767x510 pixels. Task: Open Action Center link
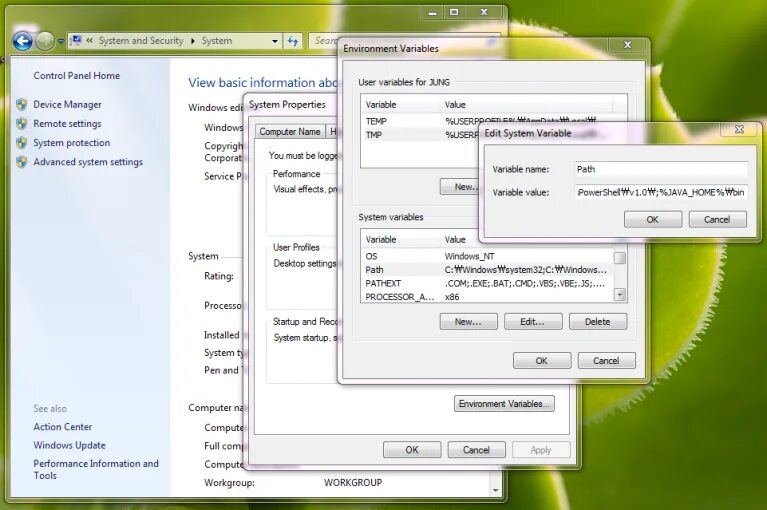63,426
